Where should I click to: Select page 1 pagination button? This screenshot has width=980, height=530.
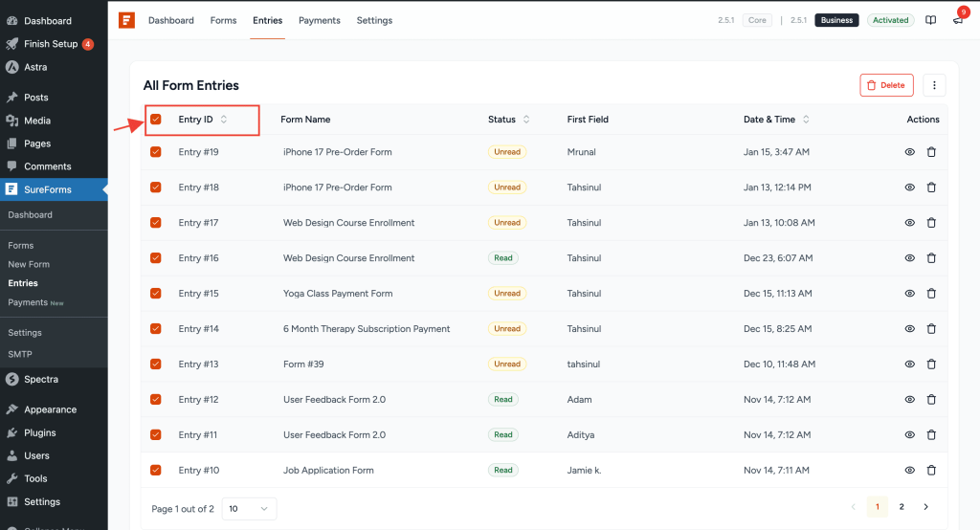click(877, 507)
